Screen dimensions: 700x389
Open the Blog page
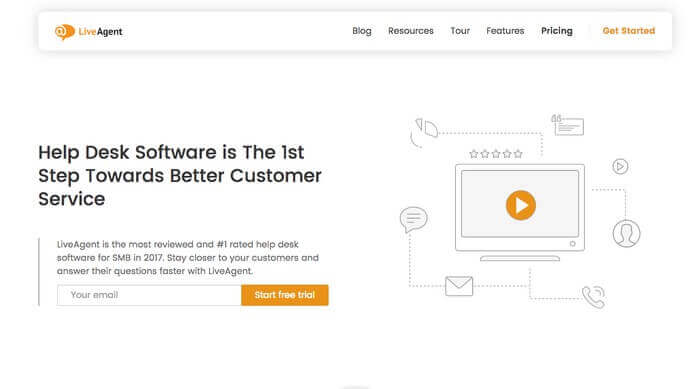[362, 31]
